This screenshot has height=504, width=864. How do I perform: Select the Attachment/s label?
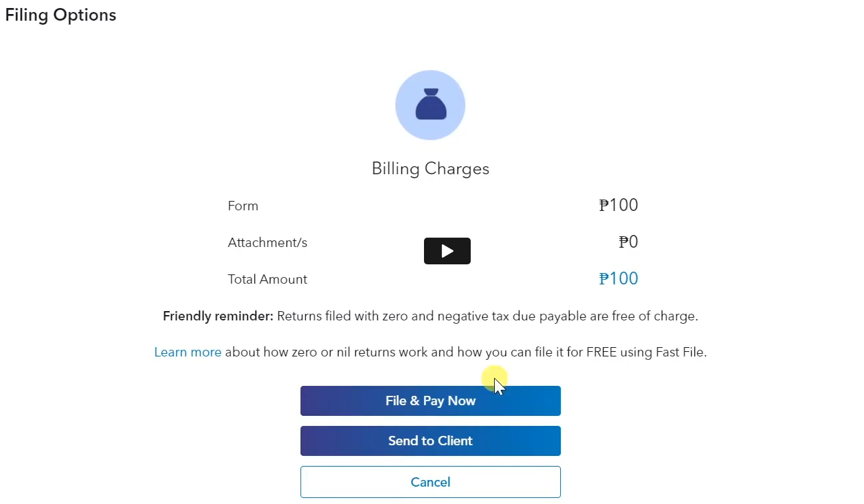point(267,242)
